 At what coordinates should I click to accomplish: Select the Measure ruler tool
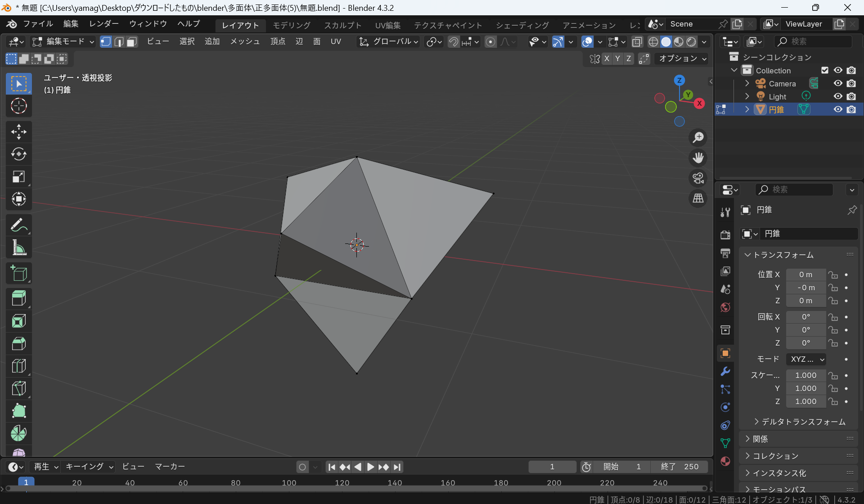[18, 247]
